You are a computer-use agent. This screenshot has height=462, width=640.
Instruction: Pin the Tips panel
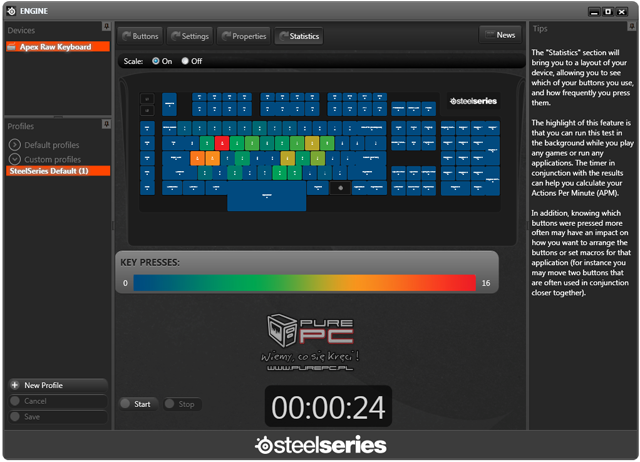631,27
